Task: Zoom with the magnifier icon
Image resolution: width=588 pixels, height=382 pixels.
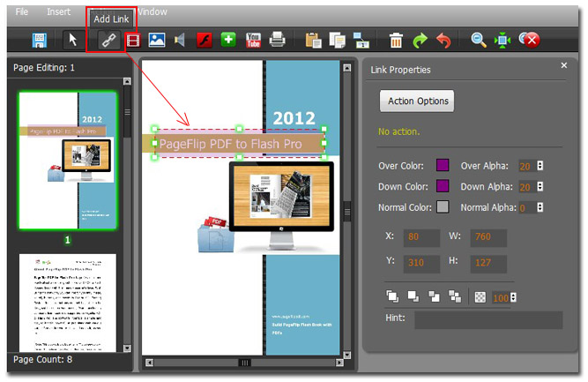Action: [479, 41]
